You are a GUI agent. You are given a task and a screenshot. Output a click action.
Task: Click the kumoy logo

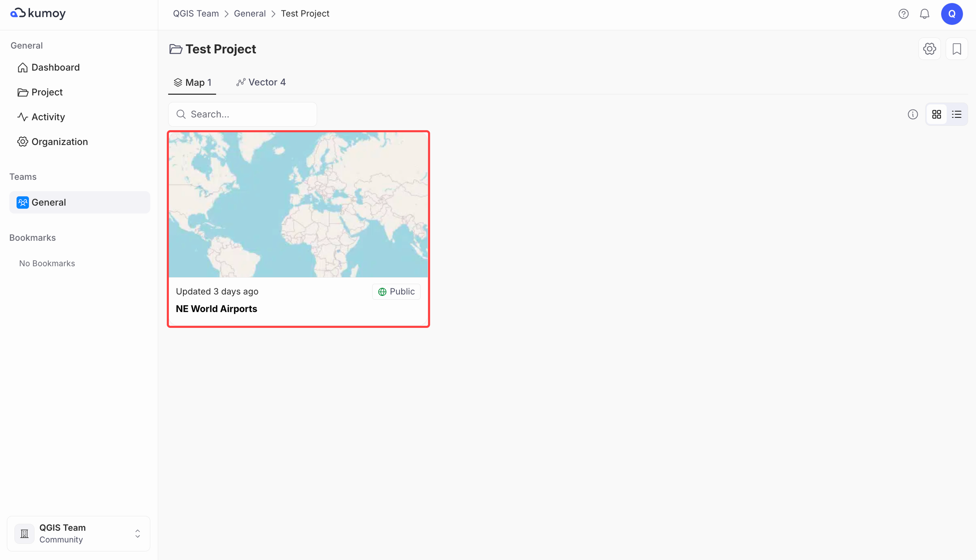(x=38, y=13)
